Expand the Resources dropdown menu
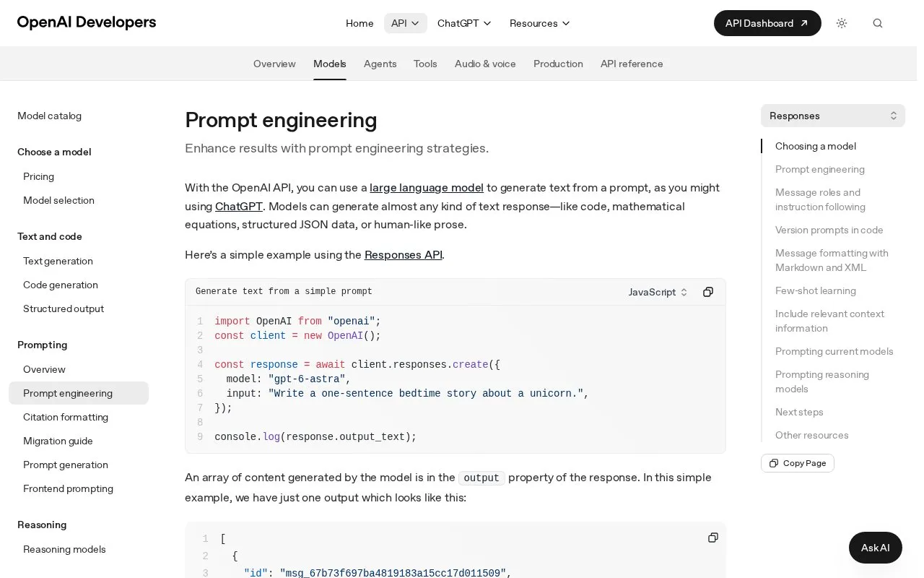924x578 pixels. [540, 23]
